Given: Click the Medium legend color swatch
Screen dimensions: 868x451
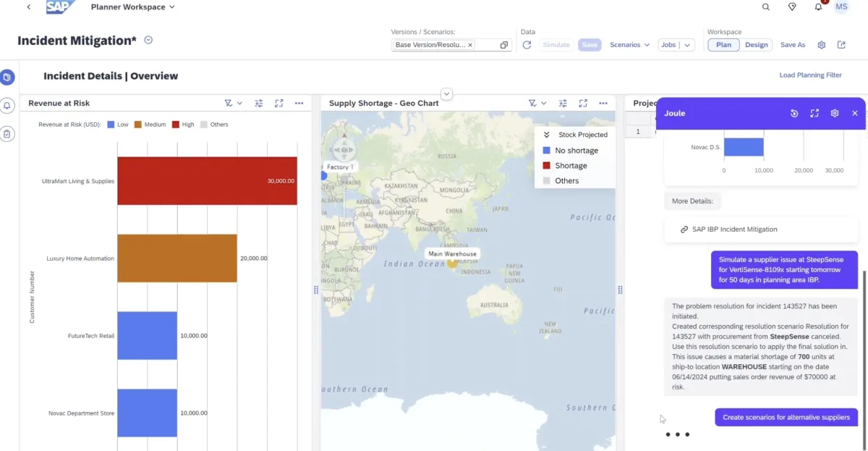Looking at the screenshot, I should pos(137,125).
